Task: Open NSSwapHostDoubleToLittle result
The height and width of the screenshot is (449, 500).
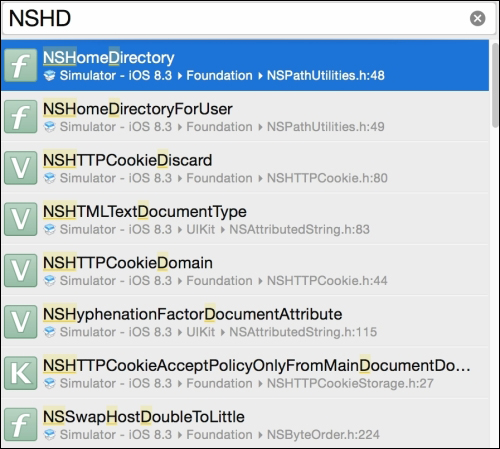Action: 245,425
